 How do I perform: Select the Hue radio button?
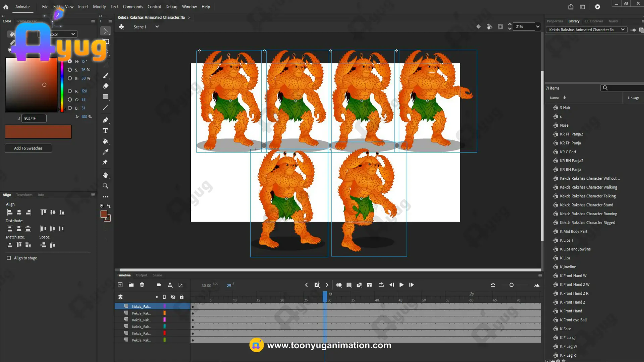pyautogui.click(x=70, y=61)
